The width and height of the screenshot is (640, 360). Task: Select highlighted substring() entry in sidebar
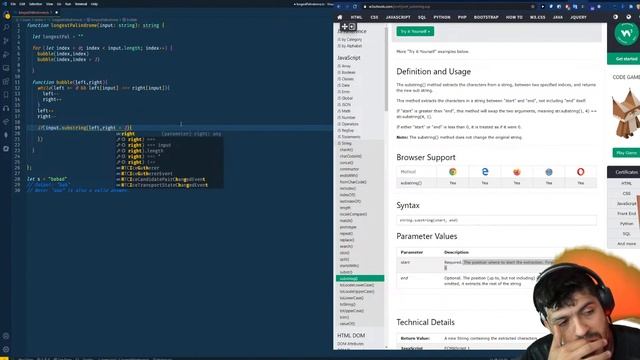(360, 278)
